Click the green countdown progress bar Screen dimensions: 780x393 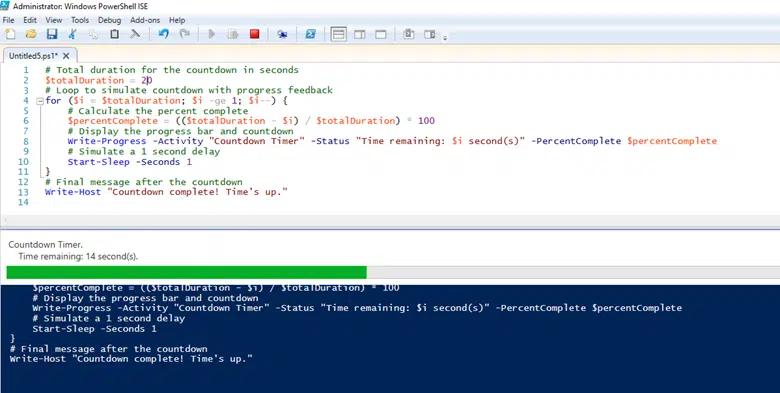click(187, 272)
